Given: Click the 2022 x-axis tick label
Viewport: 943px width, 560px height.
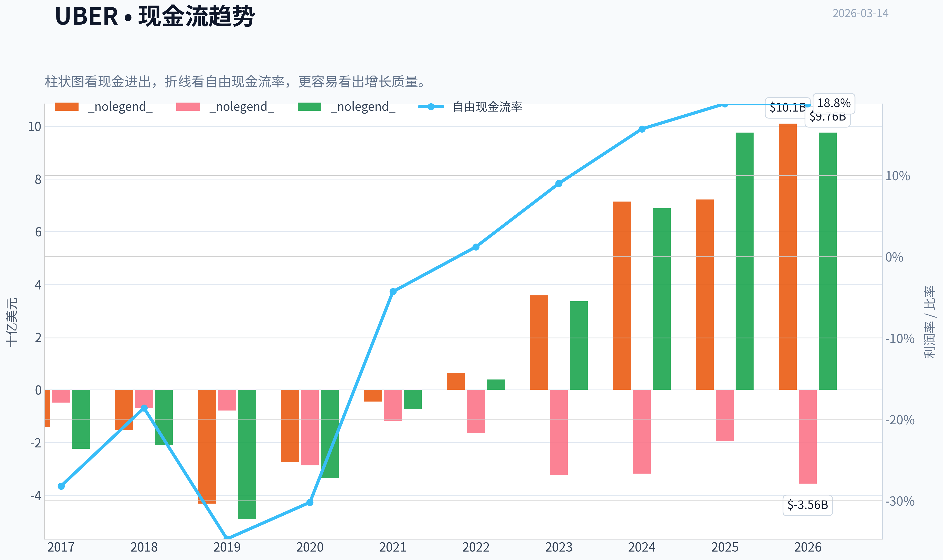Looking at the screenshot, I should point(476,547).
